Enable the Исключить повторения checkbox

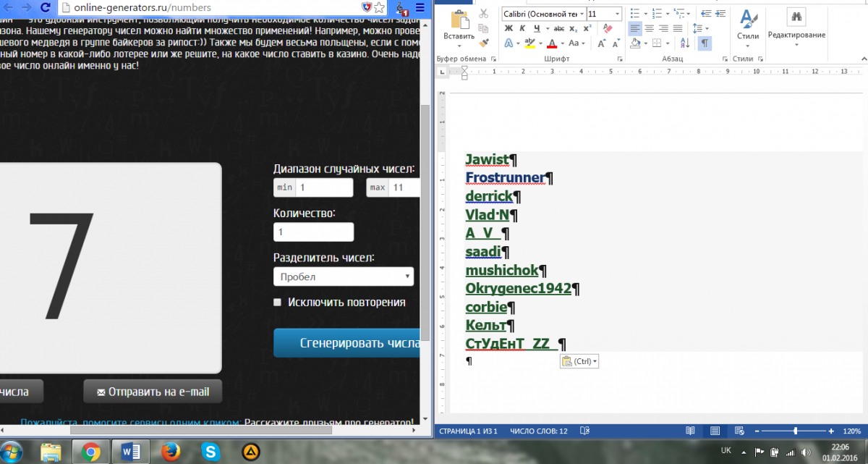pos(277,302)
